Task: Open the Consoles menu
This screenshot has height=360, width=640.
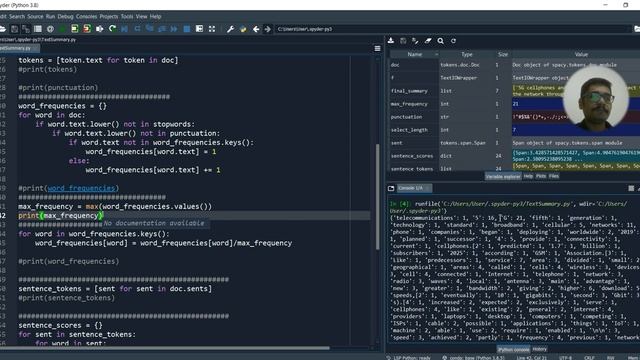Action: click(x=87, y=16)
